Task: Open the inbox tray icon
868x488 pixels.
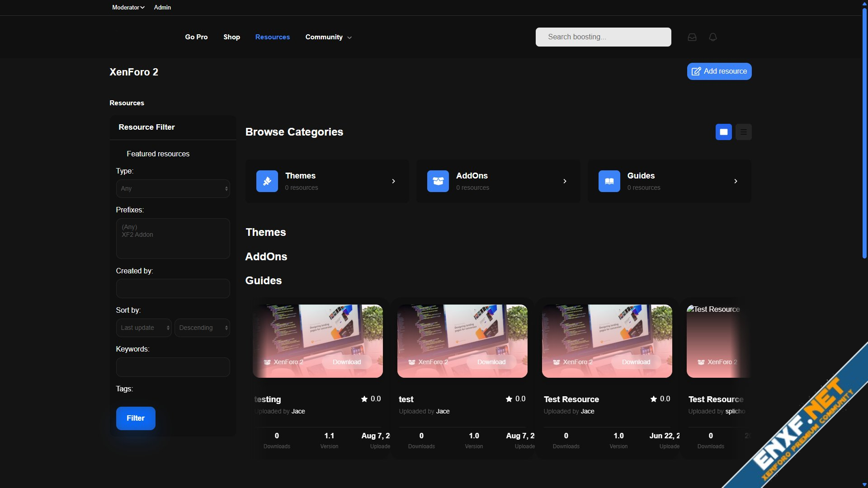Action: tap(692, 37)
